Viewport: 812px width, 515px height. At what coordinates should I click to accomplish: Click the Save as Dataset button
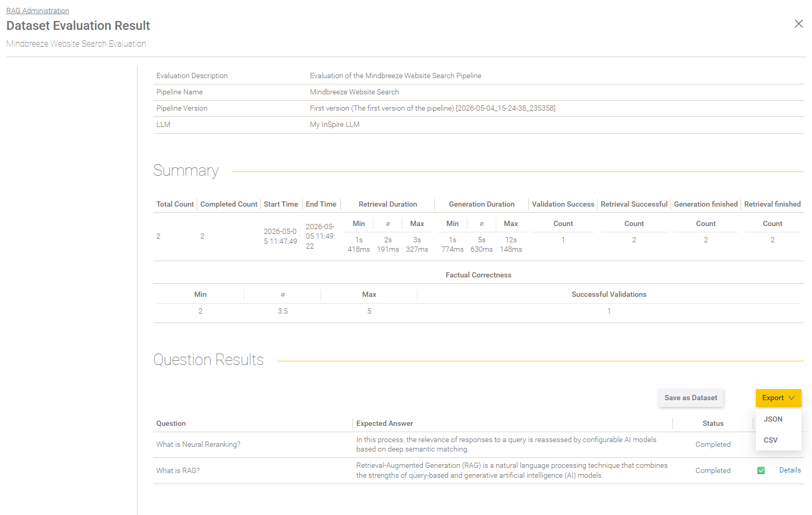(x=691, y=398)
